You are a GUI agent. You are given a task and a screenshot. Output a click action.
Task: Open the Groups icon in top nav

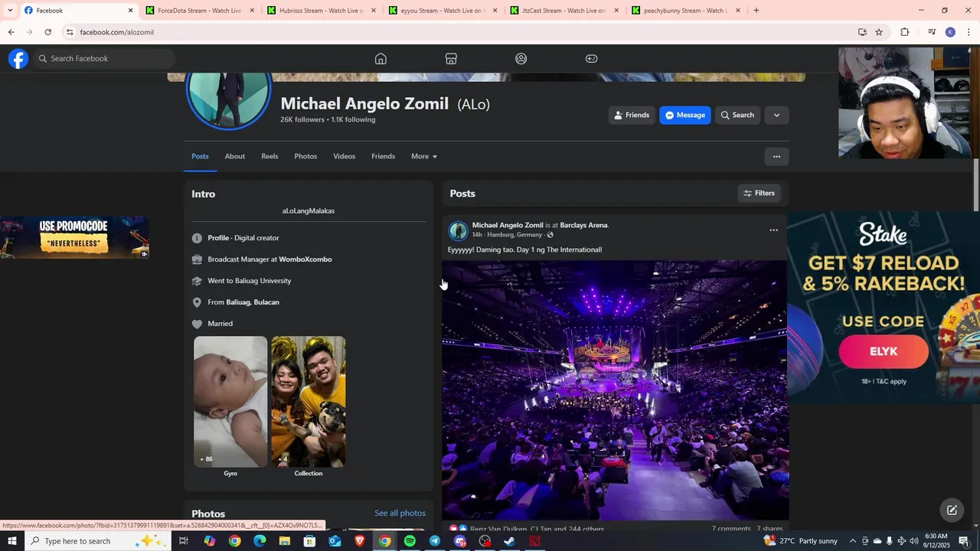(521, 59)
